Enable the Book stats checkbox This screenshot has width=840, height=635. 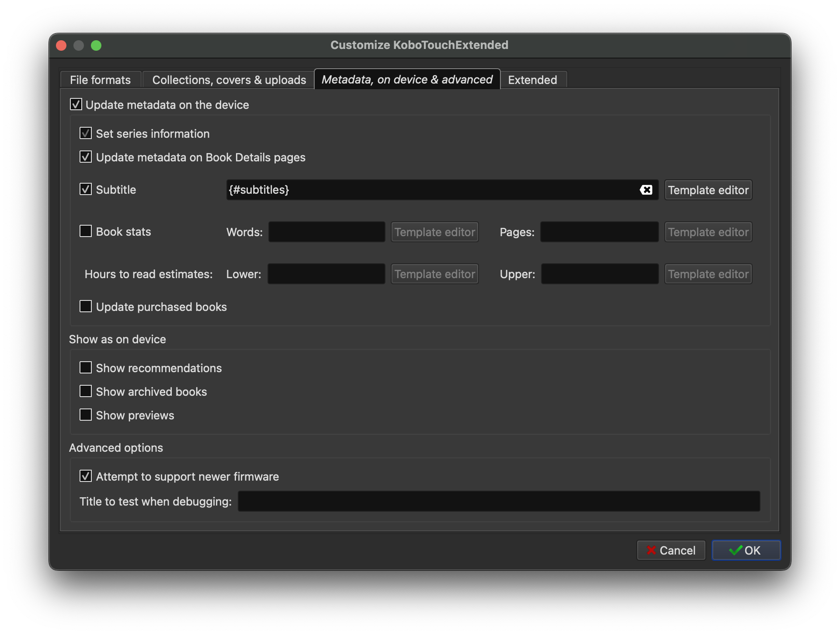point(86,231)
